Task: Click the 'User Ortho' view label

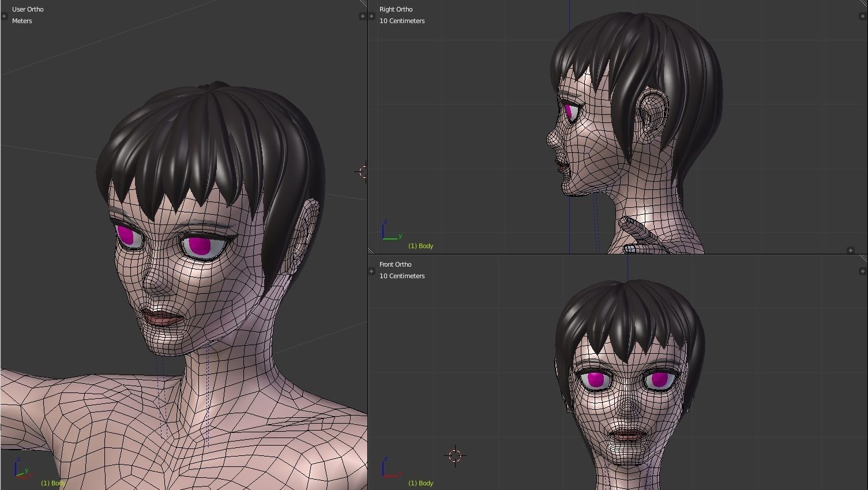Action: [x=28, y=9]
